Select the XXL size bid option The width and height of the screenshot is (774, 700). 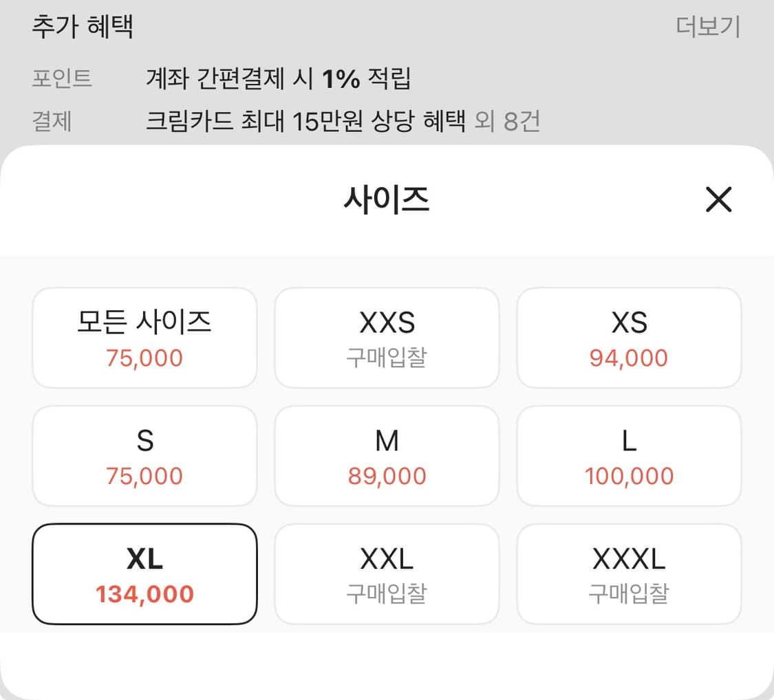[387, 574]
